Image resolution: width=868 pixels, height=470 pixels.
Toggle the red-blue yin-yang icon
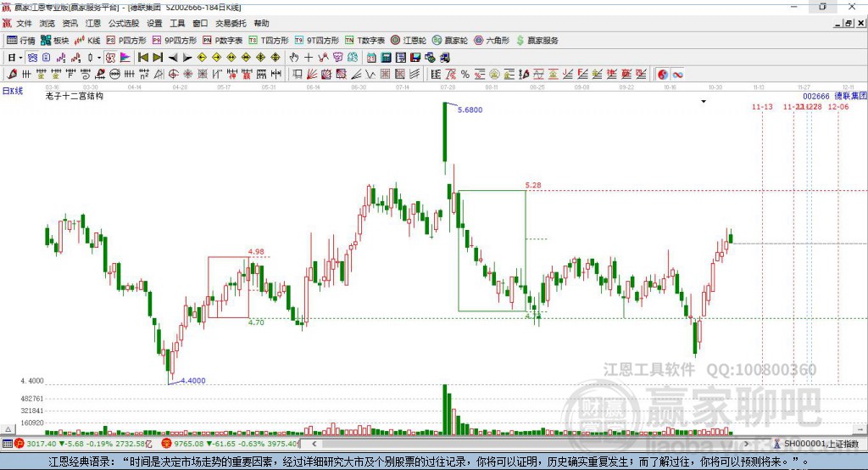pos(663,75)
